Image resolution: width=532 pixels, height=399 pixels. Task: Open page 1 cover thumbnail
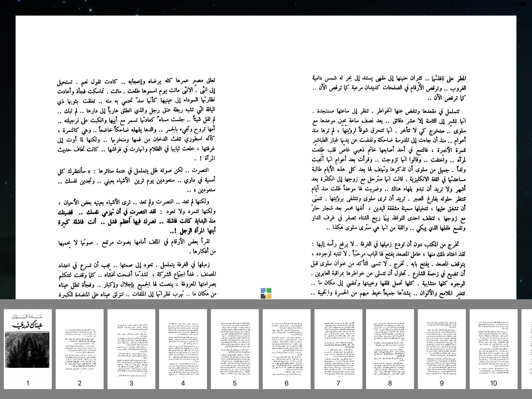[x=28, y=349]
